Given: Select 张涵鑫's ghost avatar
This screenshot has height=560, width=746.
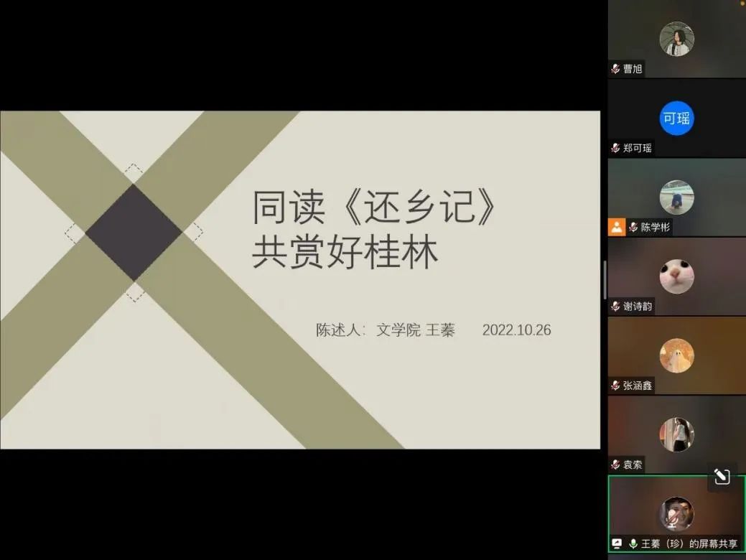Looking at the screenshot, I should tap(676, 355).
